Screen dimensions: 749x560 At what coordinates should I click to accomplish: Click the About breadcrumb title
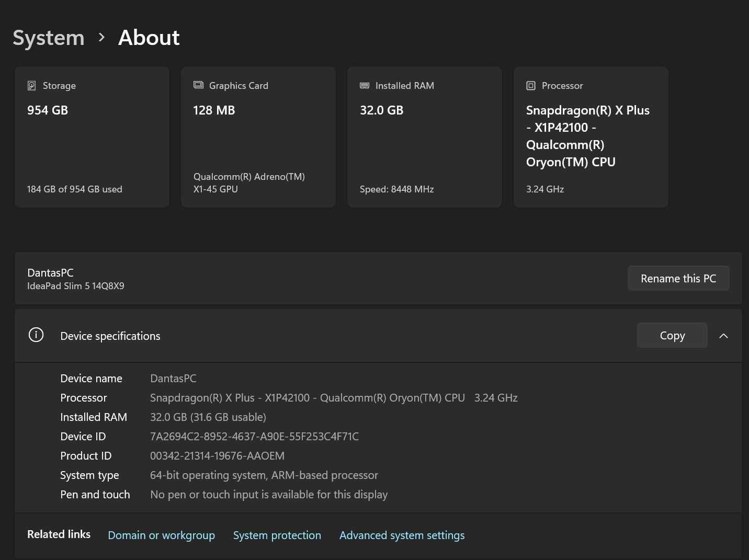[x=149, y=38]
